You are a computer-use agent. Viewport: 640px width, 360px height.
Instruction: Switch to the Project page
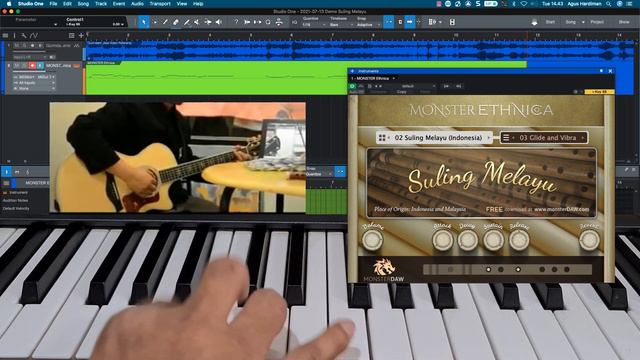coord(597,22)
